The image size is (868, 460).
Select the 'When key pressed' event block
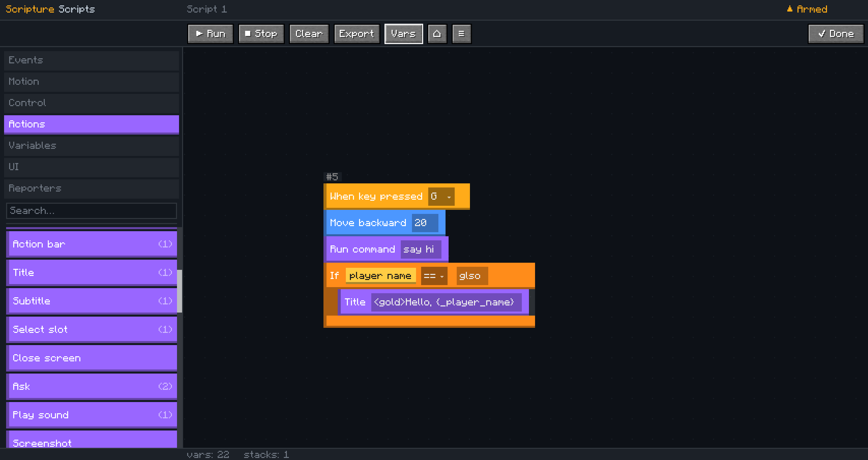pos(397,197)
